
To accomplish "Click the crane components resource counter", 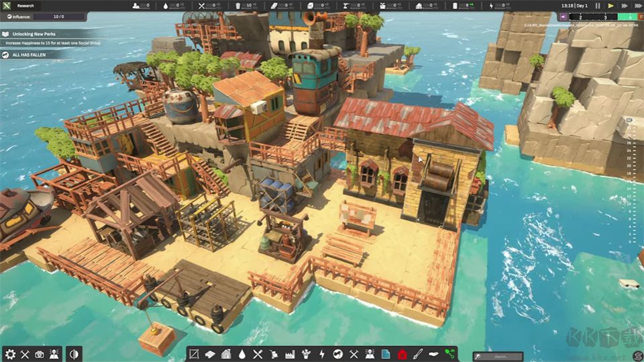I will 354,6.
